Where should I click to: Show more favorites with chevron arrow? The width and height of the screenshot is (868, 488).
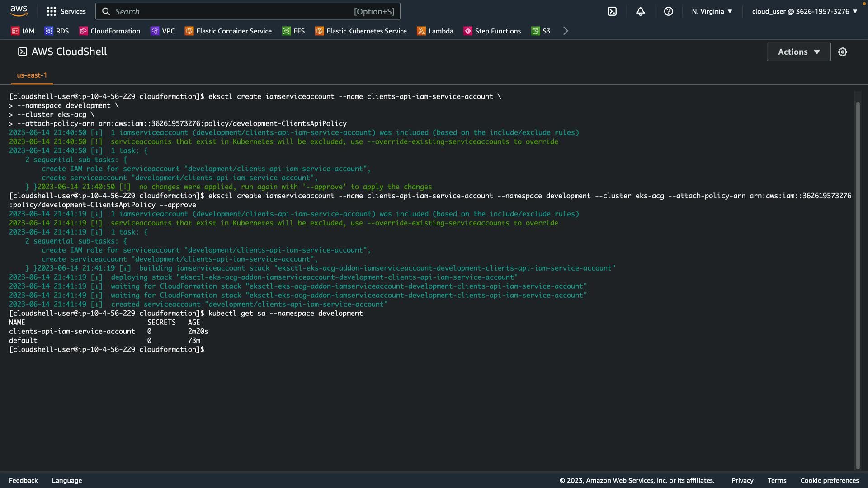point(566,31)
